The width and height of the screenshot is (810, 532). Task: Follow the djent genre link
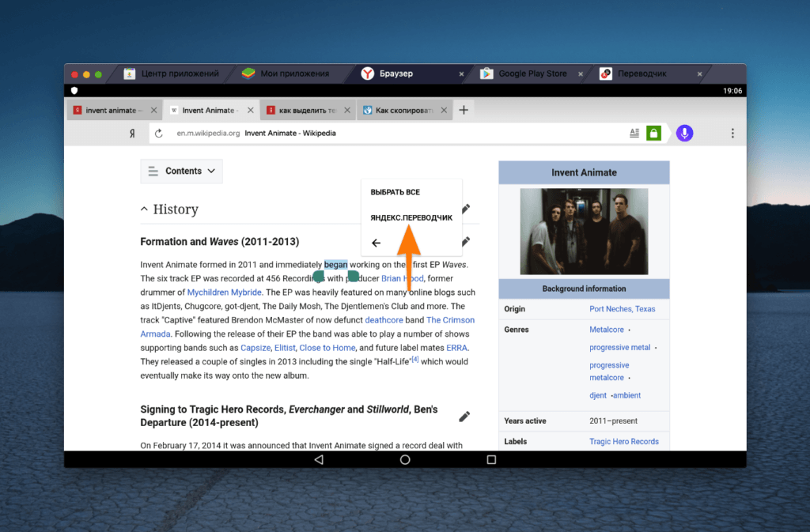(598, 395)
